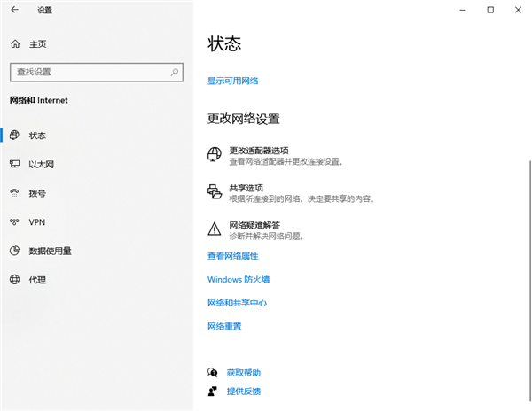The width and height of the screenshot is (532, 411).
Task: Click the 提供反馈 link
Action: [243, 392]
